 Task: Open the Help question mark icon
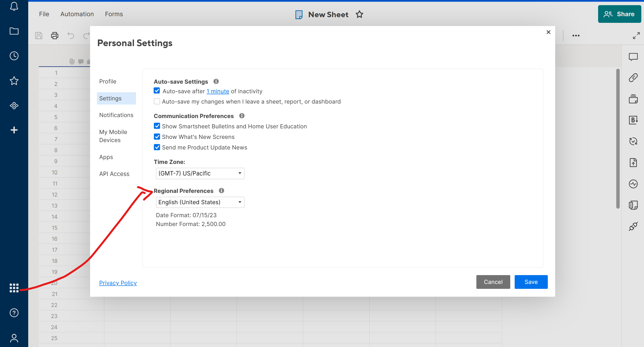tap(14, 313)
